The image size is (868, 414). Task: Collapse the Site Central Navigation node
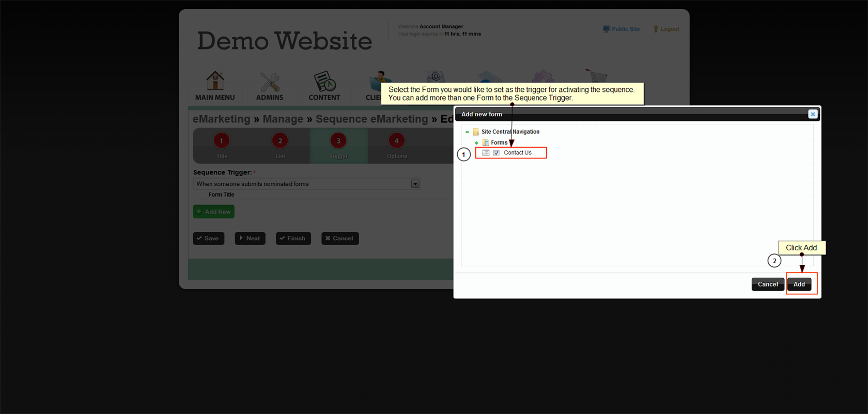467,132
